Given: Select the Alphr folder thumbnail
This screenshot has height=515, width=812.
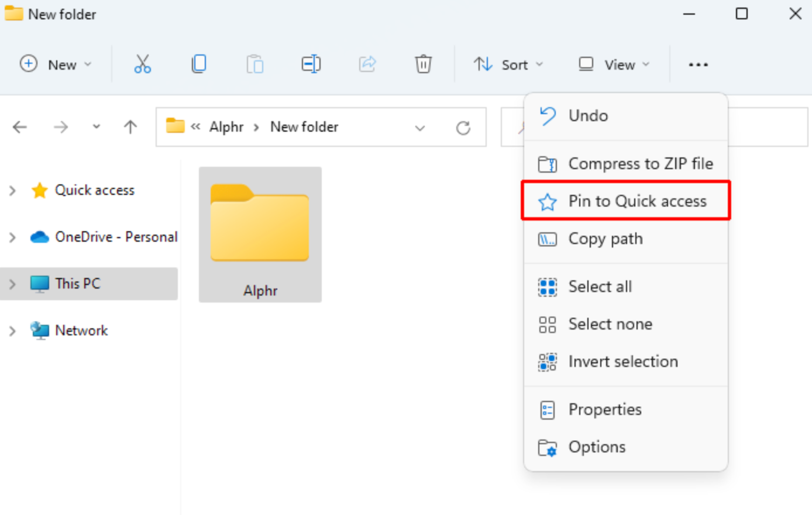Looking at the screenshot, I should coord(260,235).
